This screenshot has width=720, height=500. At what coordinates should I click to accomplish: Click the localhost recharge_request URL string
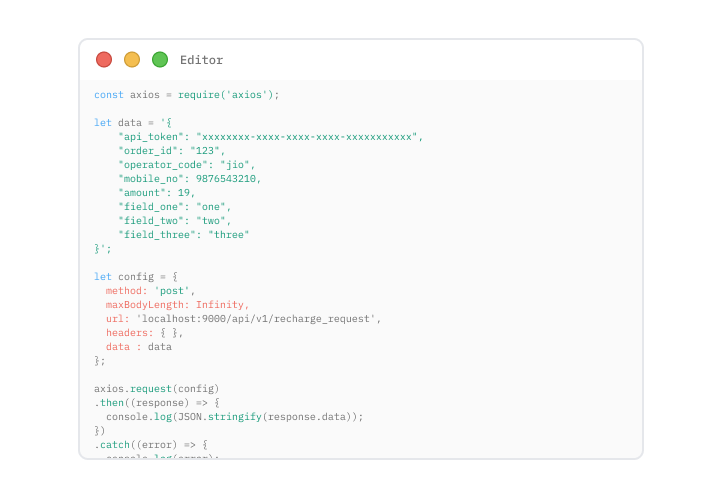[258, 319]
